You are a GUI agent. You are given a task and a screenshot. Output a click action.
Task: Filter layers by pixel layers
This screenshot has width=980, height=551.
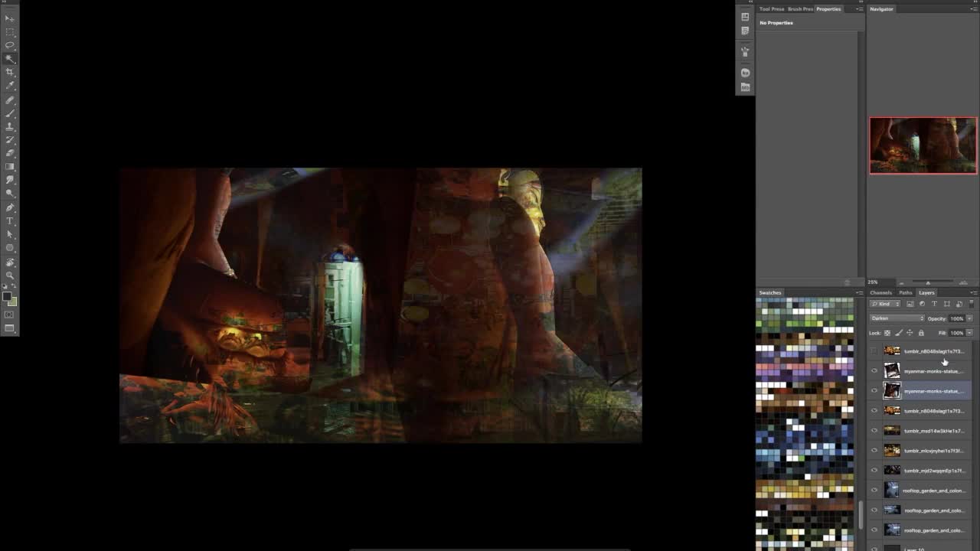(910, 304)
